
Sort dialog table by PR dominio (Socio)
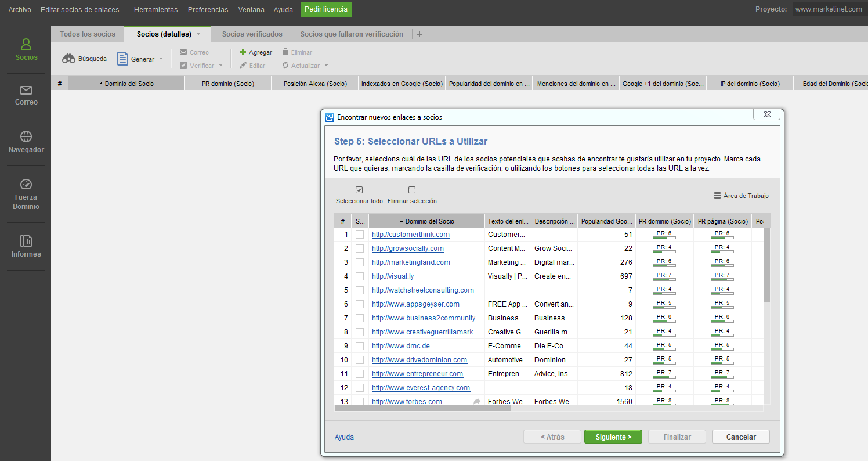coord(665,221)
